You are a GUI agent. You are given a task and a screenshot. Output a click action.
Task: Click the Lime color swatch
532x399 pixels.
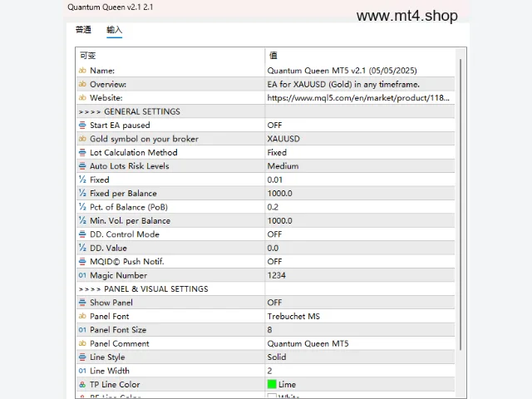coord(272,384)
